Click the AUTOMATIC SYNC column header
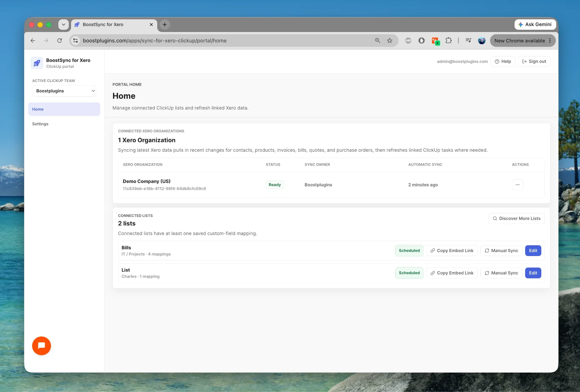Image resolution: width=580 pixels, height=392 pixels. click(425, 165)
